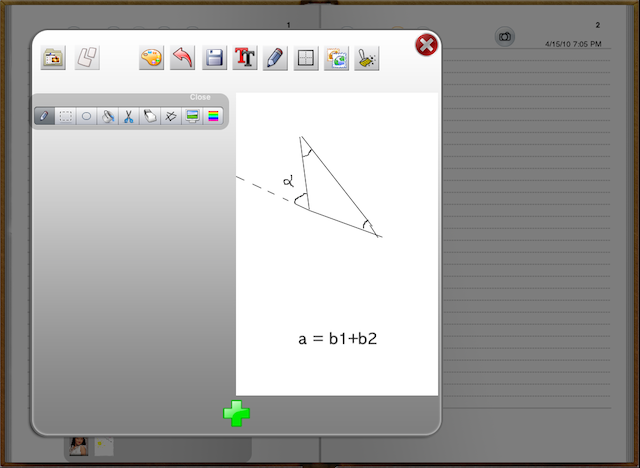Select the text tool icon
The height and width of the screenshot is (468, 640).
[245, 58]
